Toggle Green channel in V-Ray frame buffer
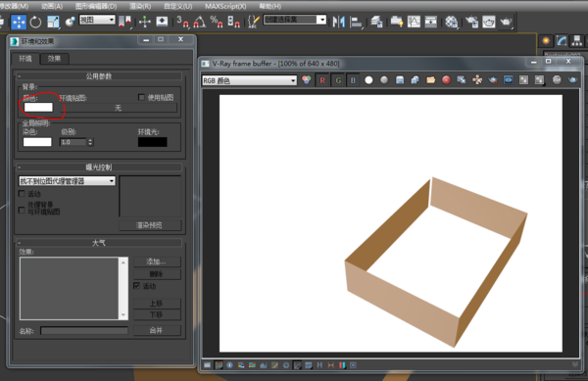Image resolution: width=588 pixels, height=381 pixels. pyautogui.click(x=338, y=80)
